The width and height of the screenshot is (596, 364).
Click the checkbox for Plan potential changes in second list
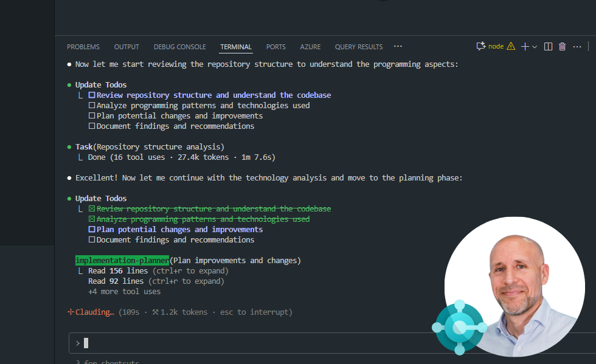(92, 230)
